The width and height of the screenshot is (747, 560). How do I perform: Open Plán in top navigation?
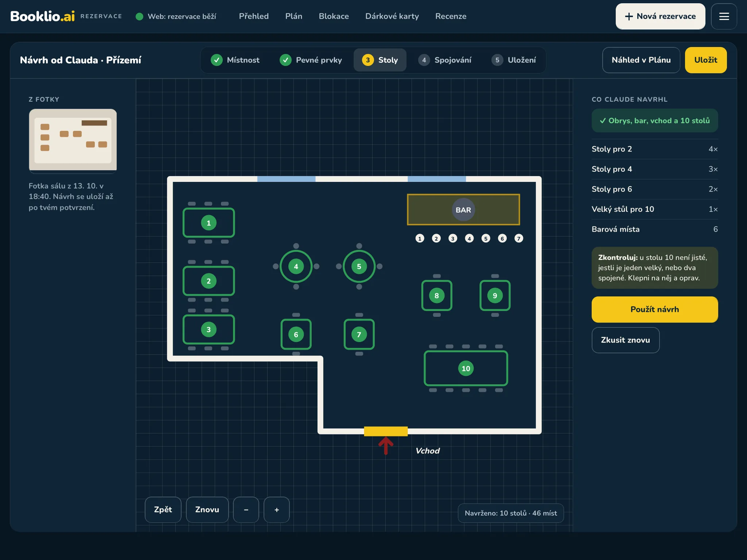tap(294, 16)
